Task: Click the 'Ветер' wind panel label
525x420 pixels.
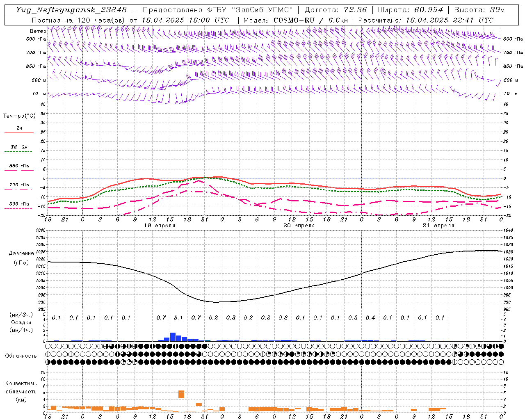Action: (x=38, y=31)
